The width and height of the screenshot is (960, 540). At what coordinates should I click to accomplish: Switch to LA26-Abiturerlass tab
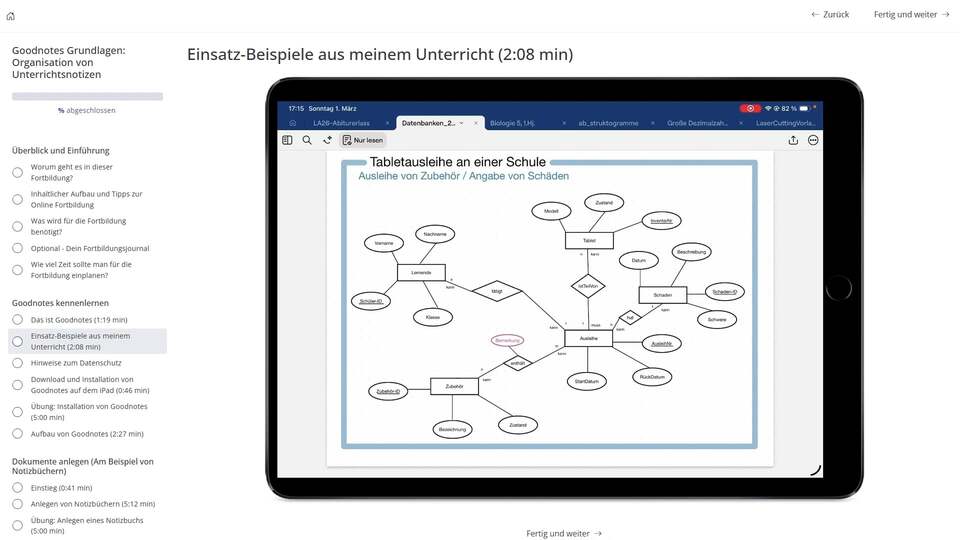click(342, 123)
